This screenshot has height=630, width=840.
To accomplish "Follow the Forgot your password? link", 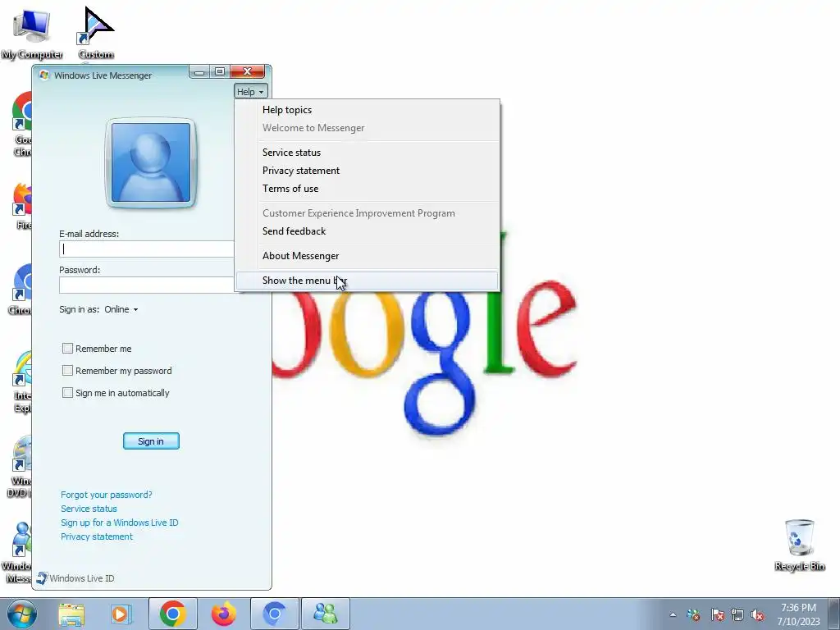I will tap(106, 495).
